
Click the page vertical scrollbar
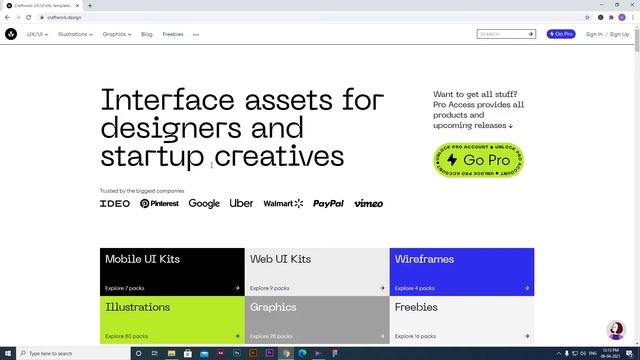[x=637, y=41]
